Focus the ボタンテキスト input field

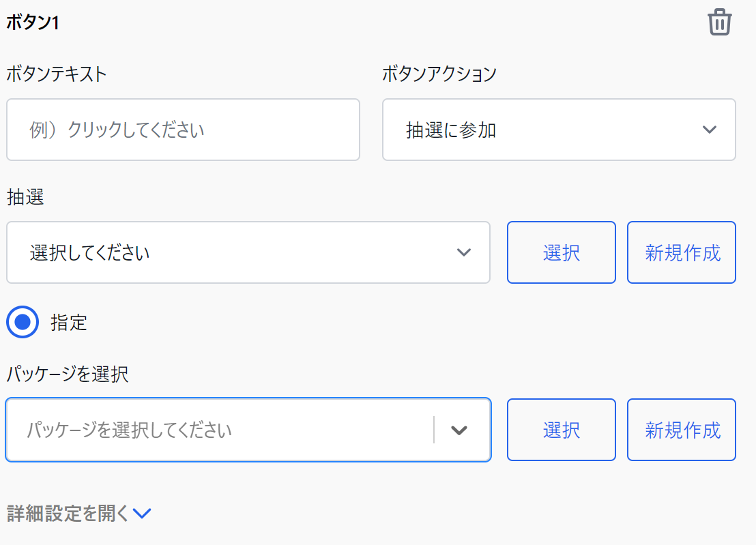click(x=184, y=130)
